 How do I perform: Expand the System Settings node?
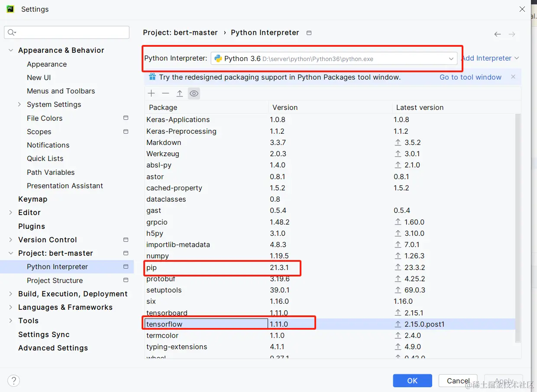click(x=19, y=104)
